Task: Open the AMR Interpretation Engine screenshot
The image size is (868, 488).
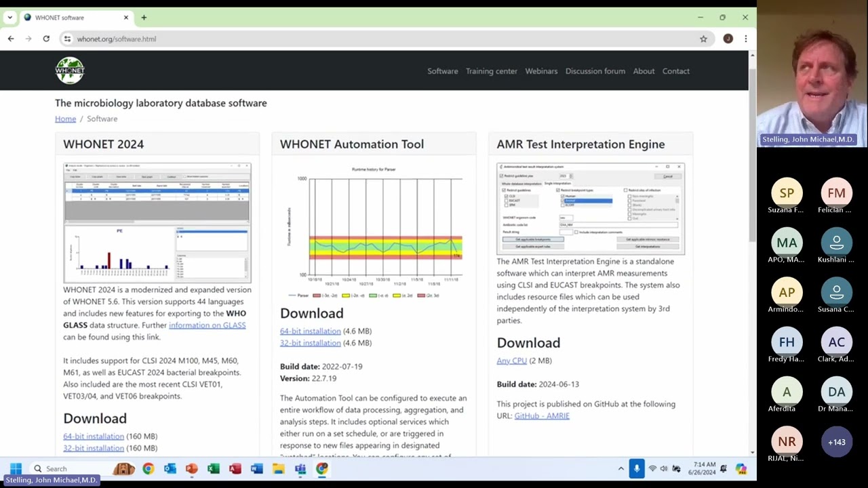Action: coord(590,209)
